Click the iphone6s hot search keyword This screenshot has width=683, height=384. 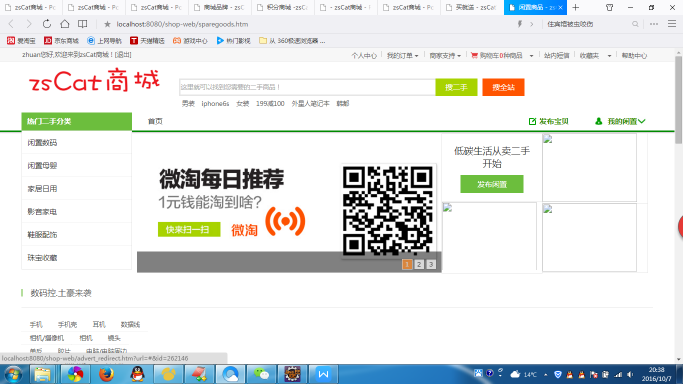point(215,104)
